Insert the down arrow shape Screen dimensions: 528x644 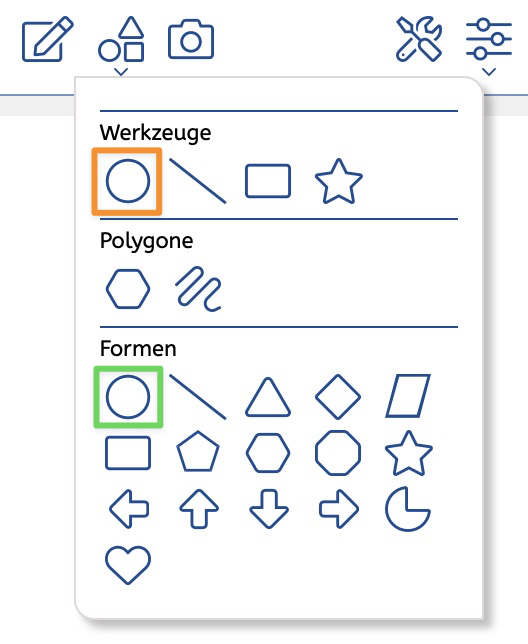click(269, 508)
